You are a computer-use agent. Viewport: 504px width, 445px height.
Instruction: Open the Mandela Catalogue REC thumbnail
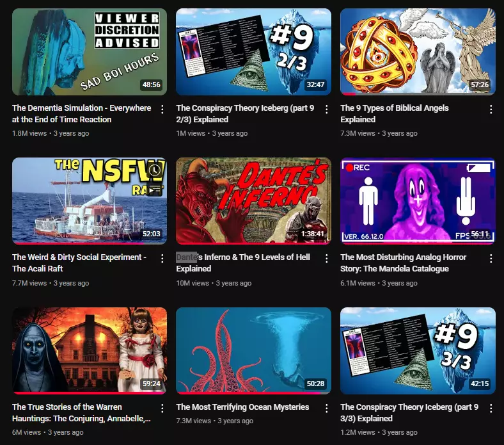coord(418,201)
